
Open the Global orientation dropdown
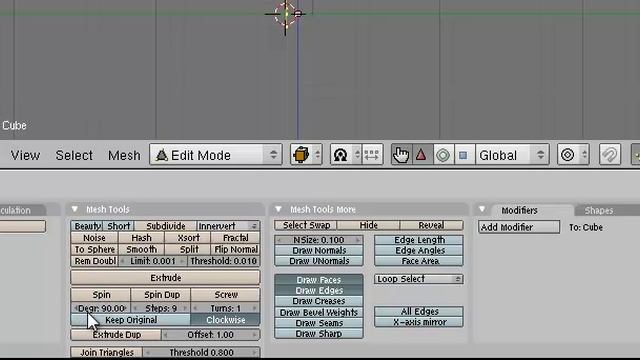(512, 155)
